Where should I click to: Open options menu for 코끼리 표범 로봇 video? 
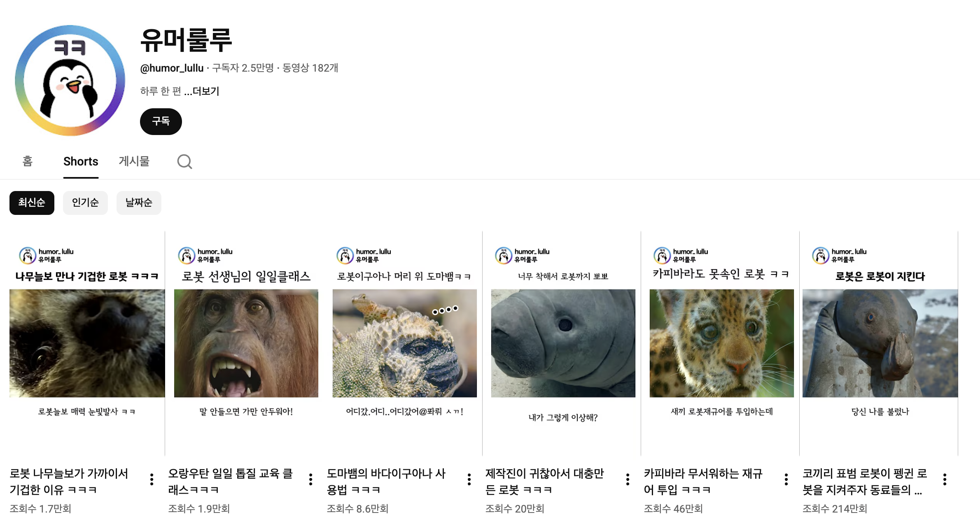945,479
